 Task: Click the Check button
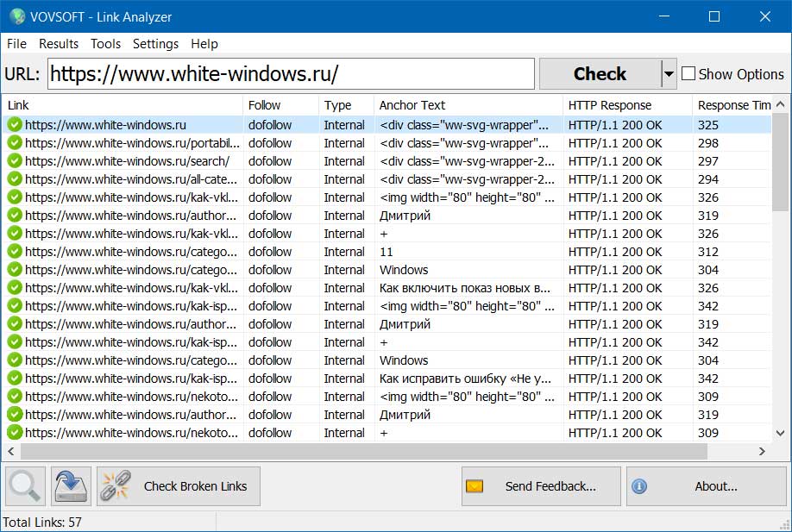tap(600, 73)
